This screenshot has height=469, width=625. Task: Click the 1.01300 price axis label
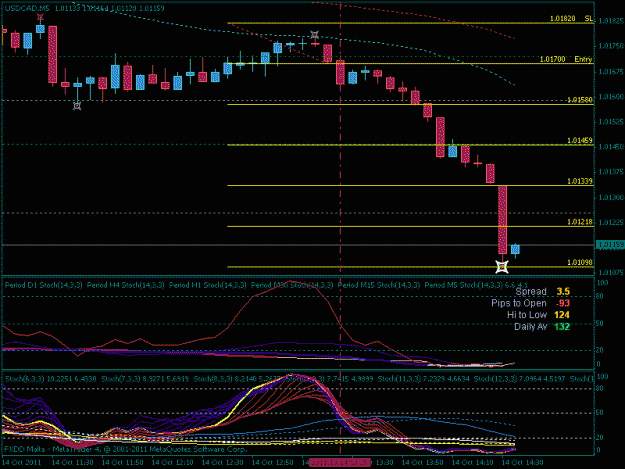pyautogui.click(x=611, y=198)
